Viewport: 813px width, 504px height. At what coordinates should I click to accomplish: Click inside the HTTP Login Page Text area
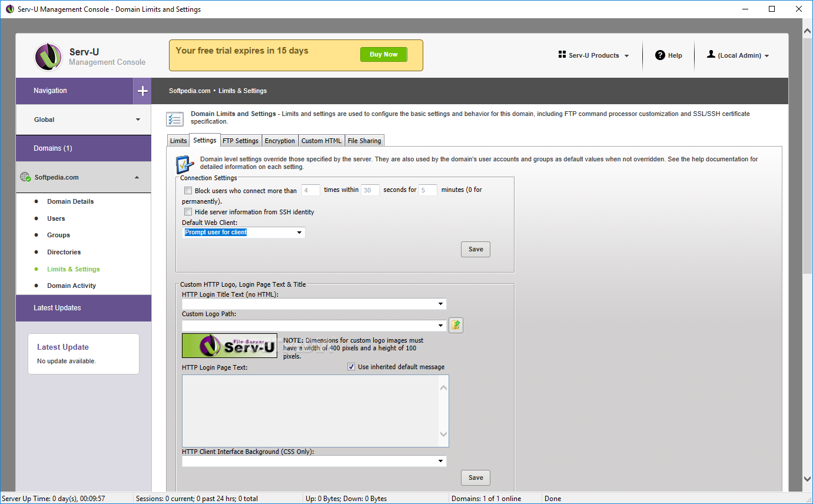pos(310,411)
